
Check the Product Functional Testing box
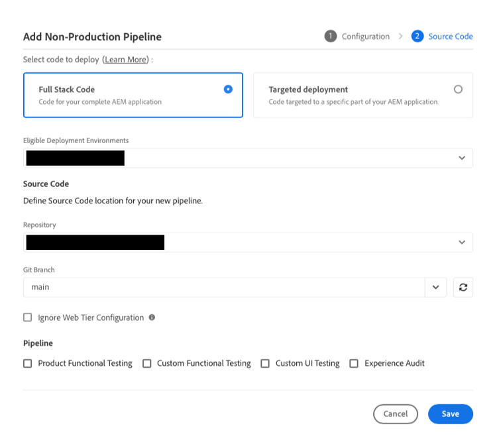point(28,363)
